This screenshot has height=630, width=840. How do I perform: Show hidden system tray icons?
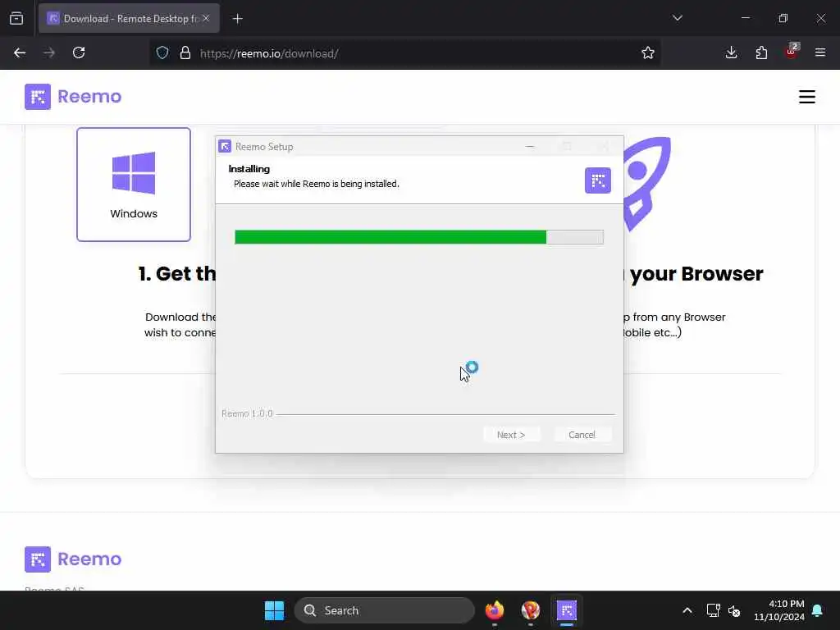point(687,610)
